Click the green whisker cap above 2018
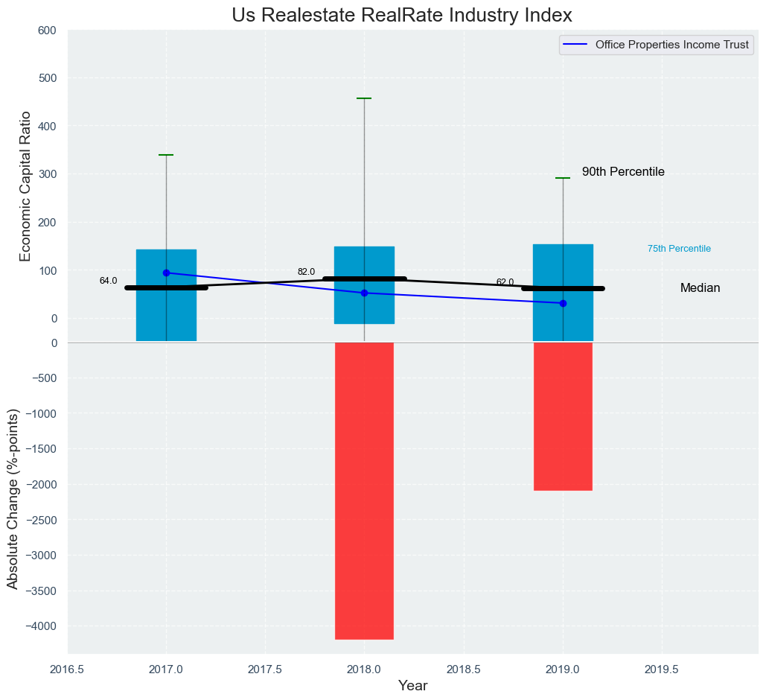This screenshot has width=766, height=700. [364, 98]
